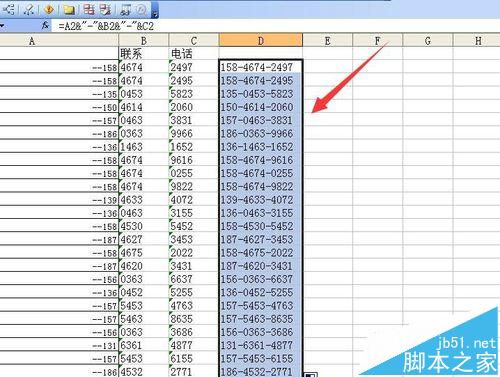500x377 pixels.
Task: Select cell showing 158-4674-2497
Action: pos(261,67)
